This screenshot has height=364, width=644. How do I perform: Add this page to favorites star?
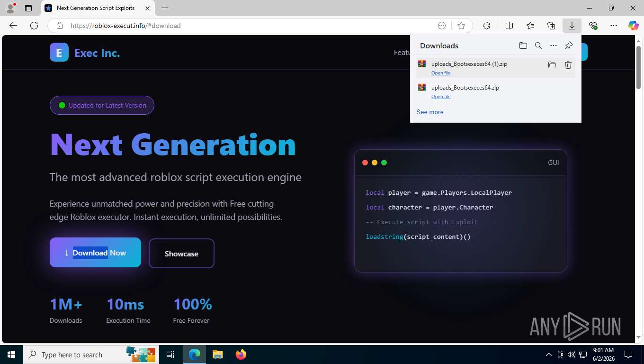coord(461,26)
